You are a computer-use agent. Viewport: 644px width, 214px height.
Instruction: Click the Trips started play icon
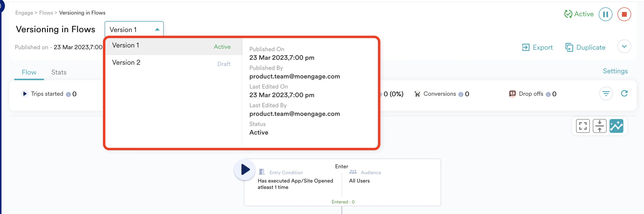(x=25, y=94)
